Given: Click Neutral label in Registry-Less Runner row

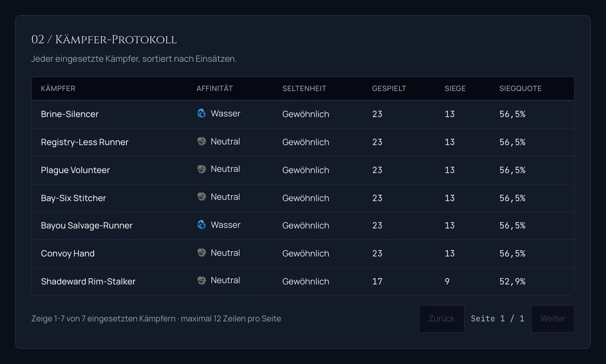Looking at the screenshot, I should (x=225, y=141).
